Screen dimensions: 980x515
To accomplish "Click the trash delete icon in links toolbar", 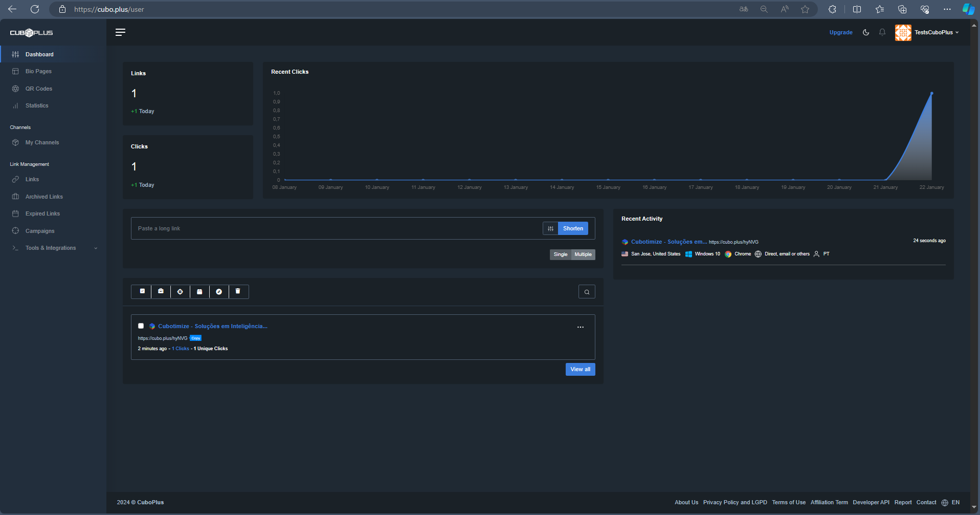I will click(238, 292).
